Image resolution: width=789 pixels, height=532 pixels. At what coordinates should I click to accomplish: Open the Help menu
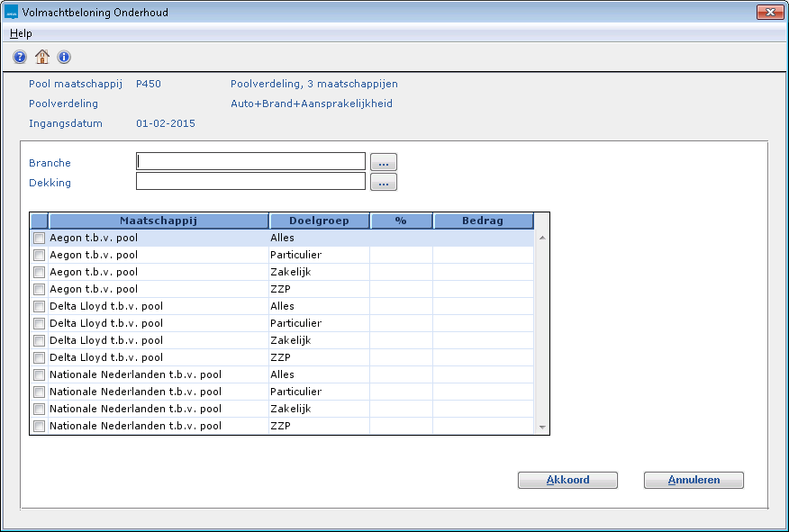coord(21,33)
